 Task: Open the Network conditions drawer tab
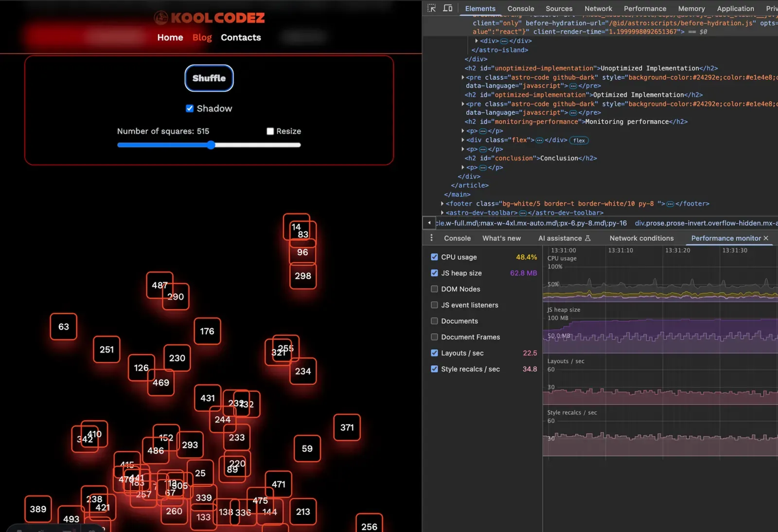641,238
